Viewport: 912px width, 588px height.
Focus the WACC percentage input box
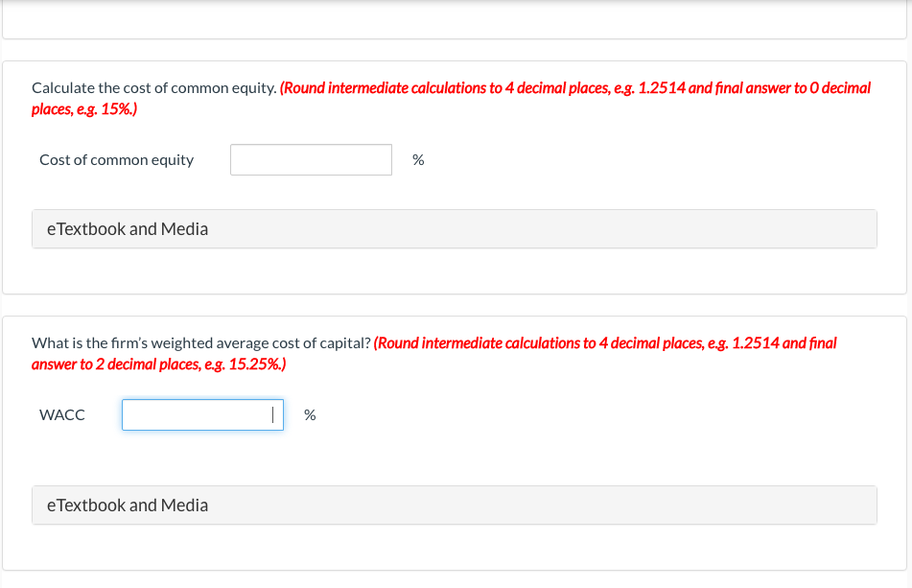coord(203,414)
